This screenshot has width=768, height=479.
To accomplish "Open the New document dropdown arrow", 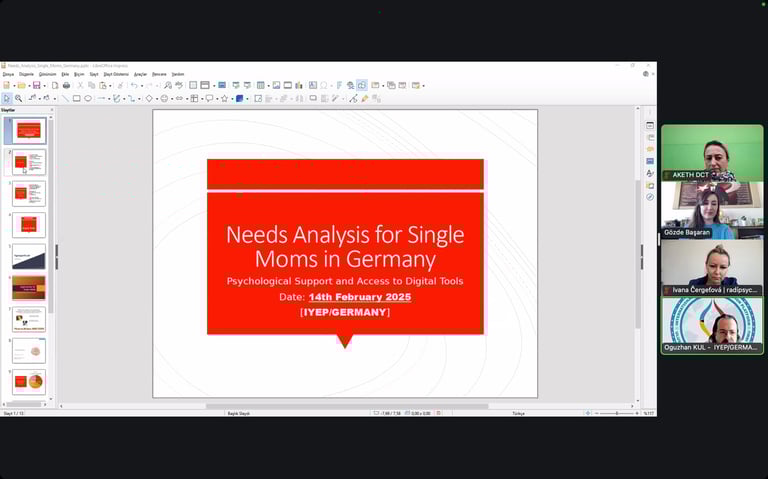I will (x=14, y=86).
